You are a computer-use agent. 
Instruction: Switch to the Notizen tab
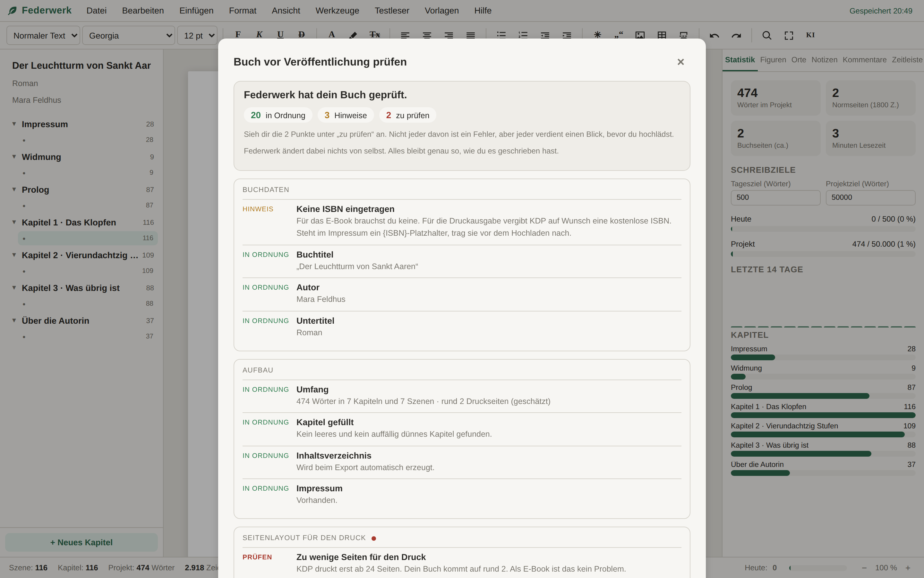pyautogui.click(x=824, y=60)
